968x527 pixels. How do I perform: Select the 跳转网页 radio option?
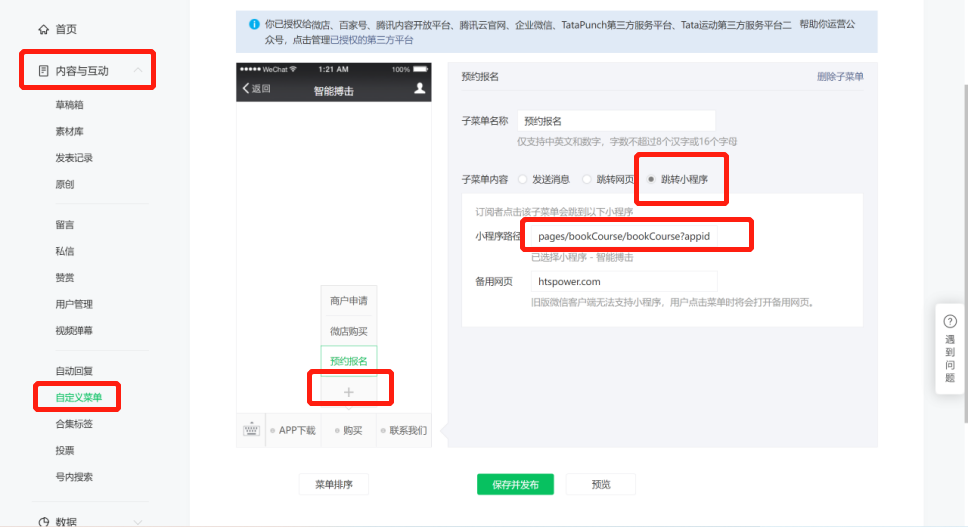coord(587,179)
